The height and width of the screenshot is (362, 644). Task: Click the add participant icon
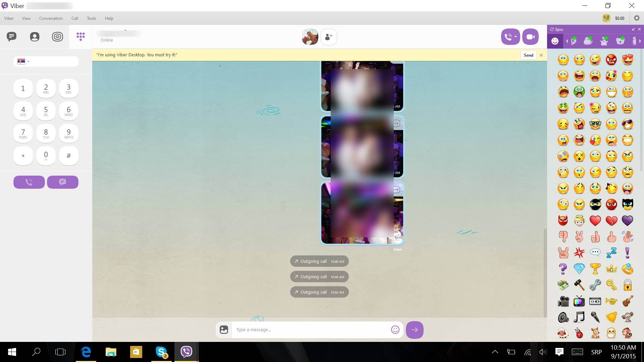329,37
